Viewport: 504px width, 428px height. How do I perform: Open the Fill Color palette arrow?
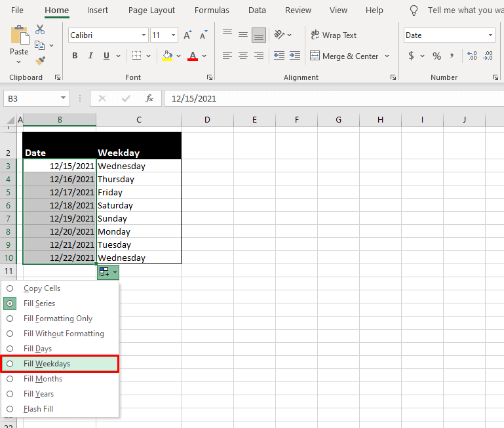pos(179,56)
